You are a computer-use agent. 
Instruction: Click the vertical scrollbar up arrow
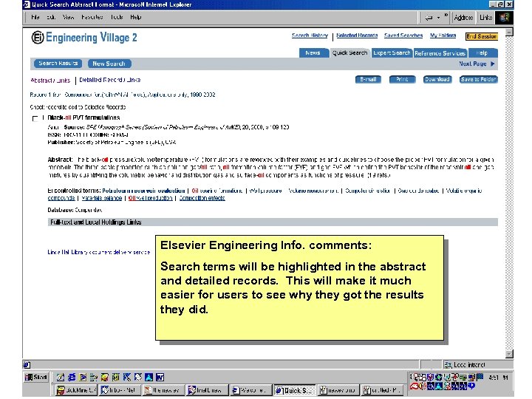(509, 33)
